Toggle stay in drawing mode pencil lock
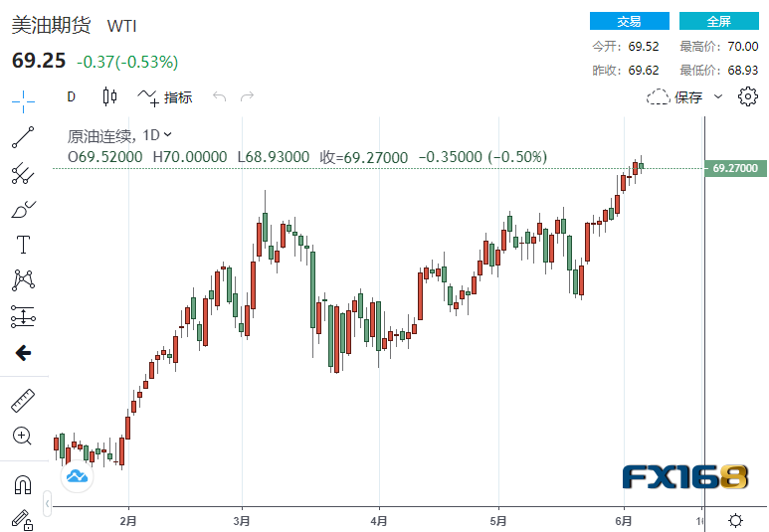Screen dimensions: 769x532 click(x=22, y=518)
